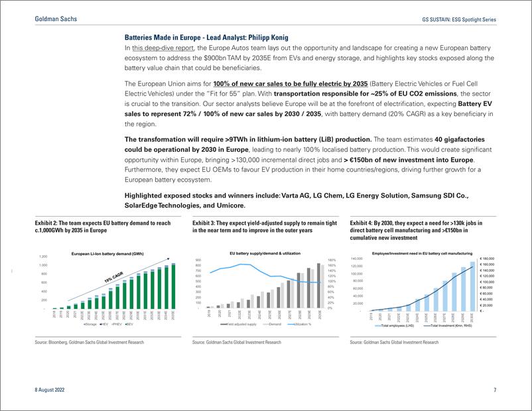Image resolution: width=532 pixels, height=411 pixels.
Task: Click the 'Utilization %' legend entry in Exhibit 3
Action: coord(299,324)
